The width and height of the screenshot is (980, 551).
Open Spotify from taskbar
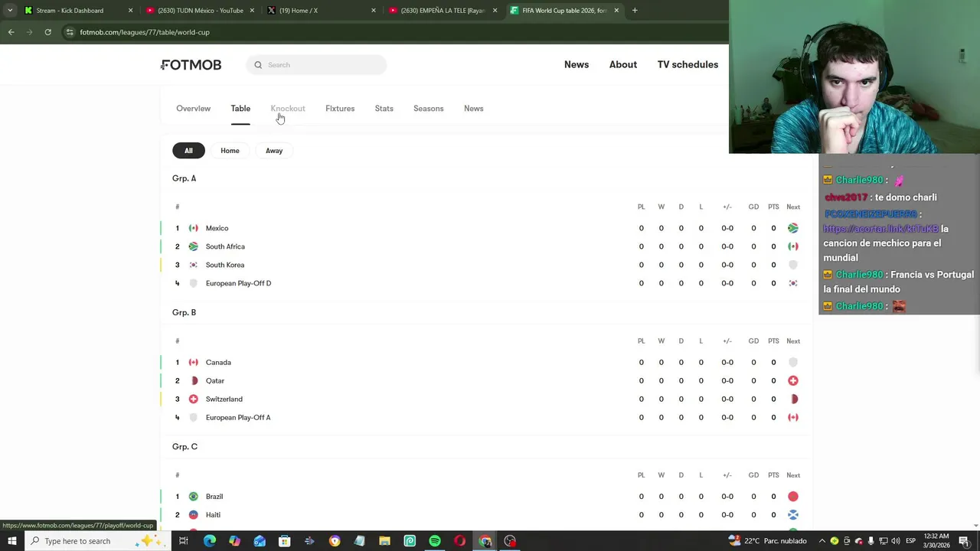pos(435,541)
